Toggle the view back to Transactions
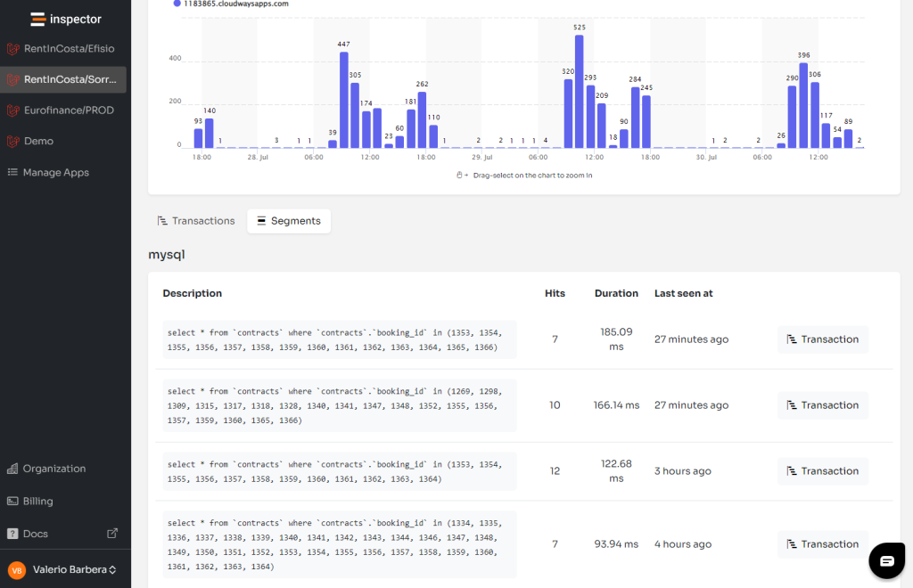The height and width of the screenshot is (588, 913). pos(195,220)
